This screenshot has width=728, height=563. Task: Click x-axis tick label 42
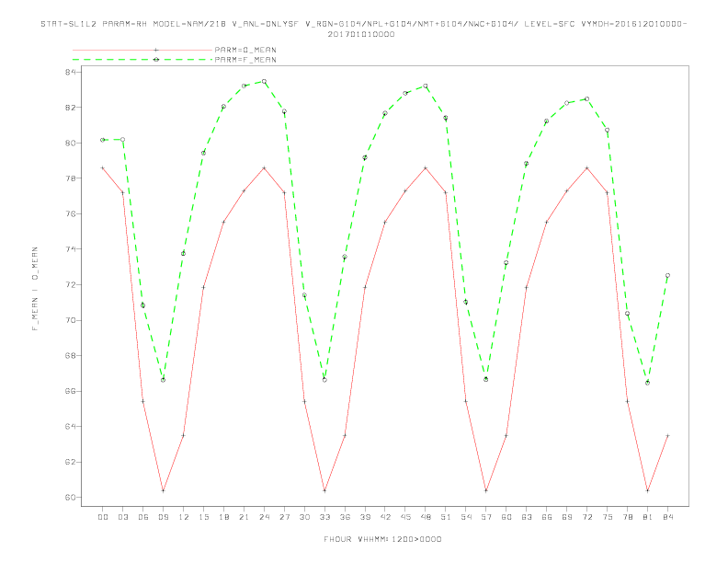pyautogui.click(x=385, y=517)
